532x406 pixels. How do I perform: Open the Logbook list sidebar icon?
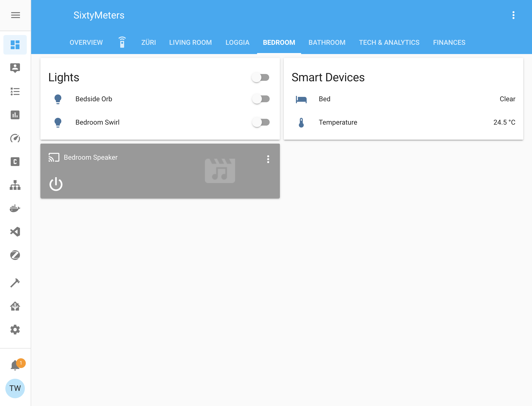point(15,92)
